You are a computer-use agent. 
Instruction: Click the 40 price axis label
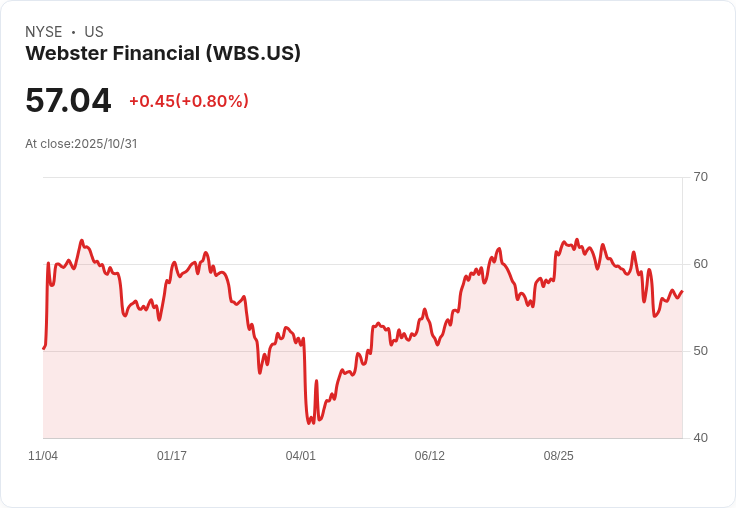click(700, 438)
